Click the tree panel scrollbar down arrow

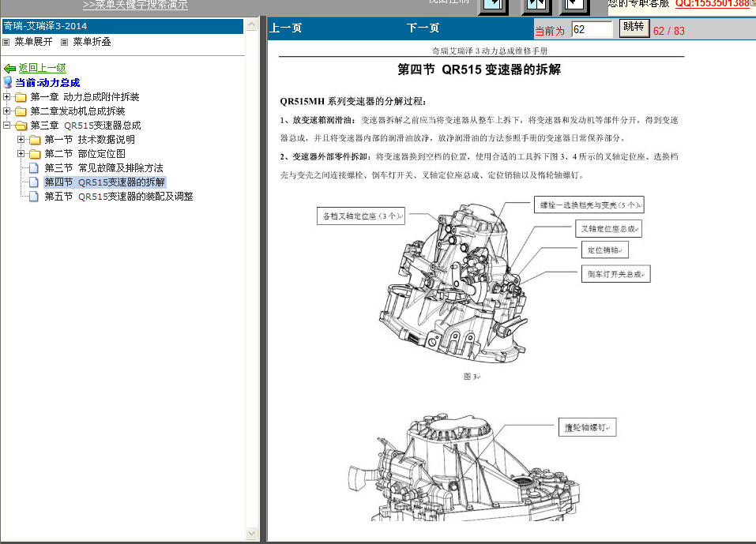click(252, 533)
